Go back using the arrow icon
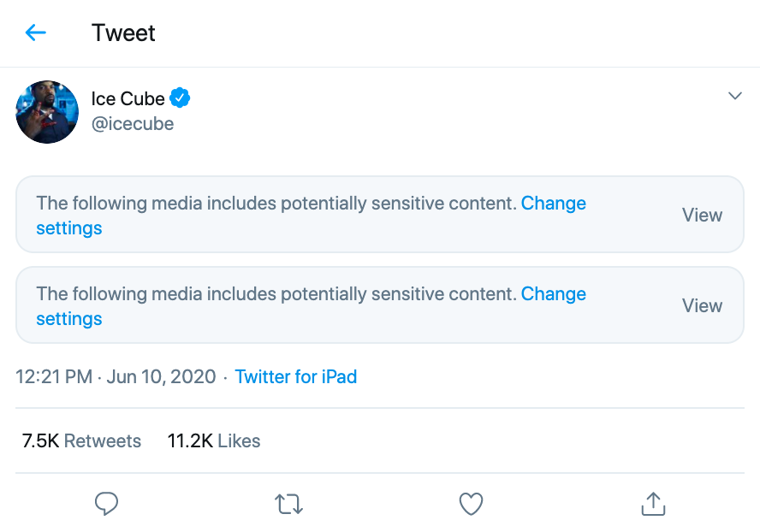 click(35, 33)
